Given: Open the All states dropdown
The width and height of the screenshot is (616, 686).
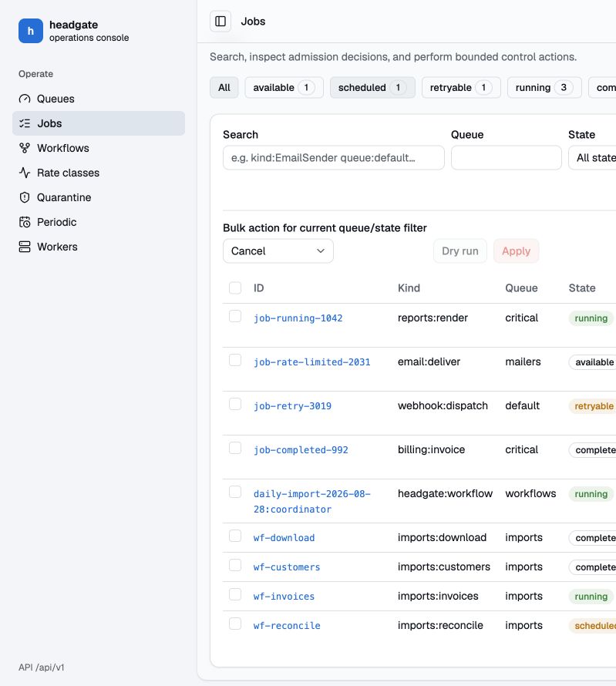Looking at the screenshot, I should [592, 158].
